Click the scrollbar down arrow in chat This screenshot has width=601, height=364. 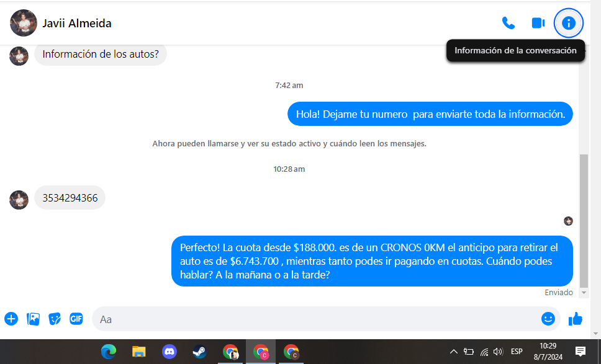click(x=584, y=292)
